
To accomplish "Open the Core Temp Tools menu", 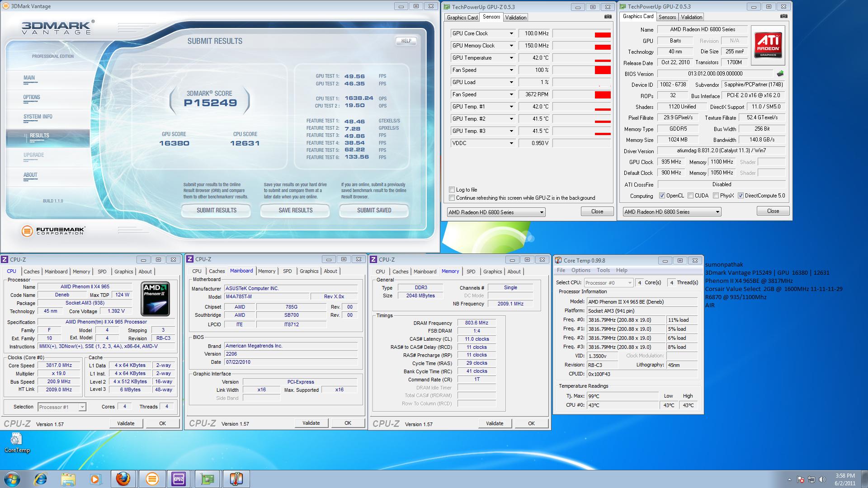I will point(604,270).
